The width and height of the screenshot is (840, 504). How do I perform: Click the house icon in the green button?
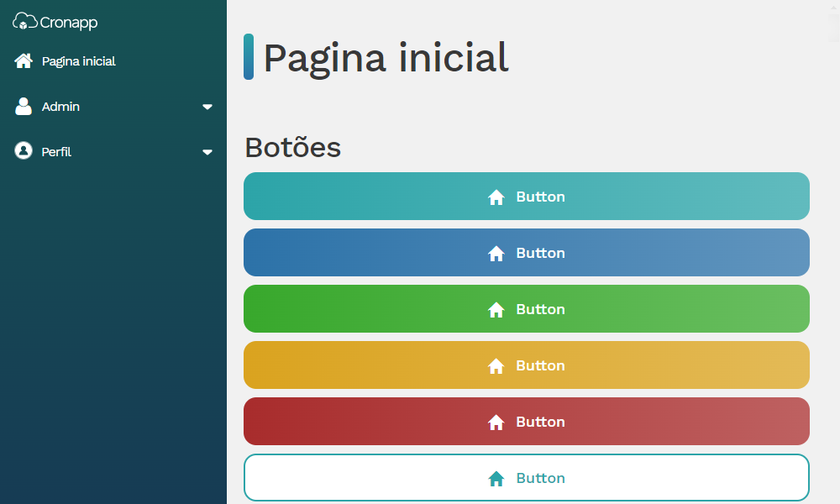(x=496, y=310)
